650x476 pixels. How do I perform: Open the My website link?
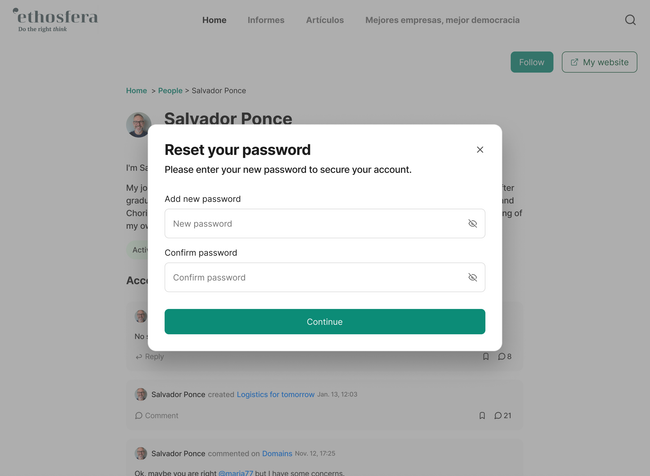(599, 62)
